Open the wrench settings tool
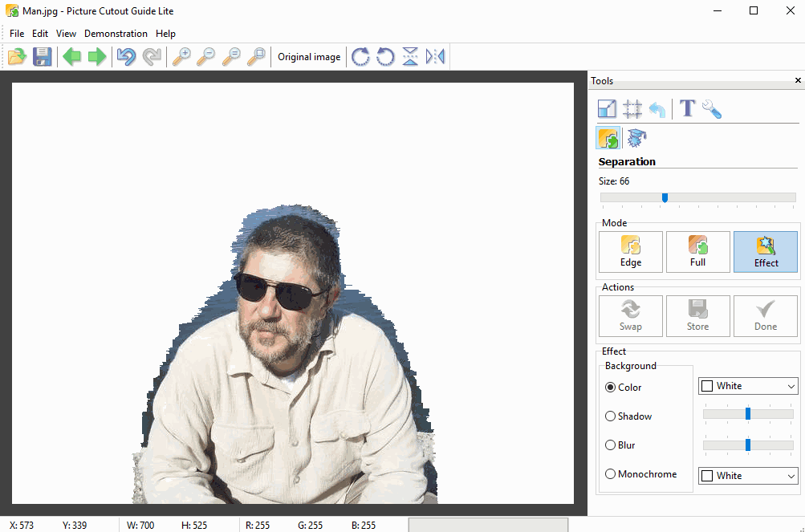Viewport: 805px width, 532px height. pyautogui.click(x=712, y=109)
